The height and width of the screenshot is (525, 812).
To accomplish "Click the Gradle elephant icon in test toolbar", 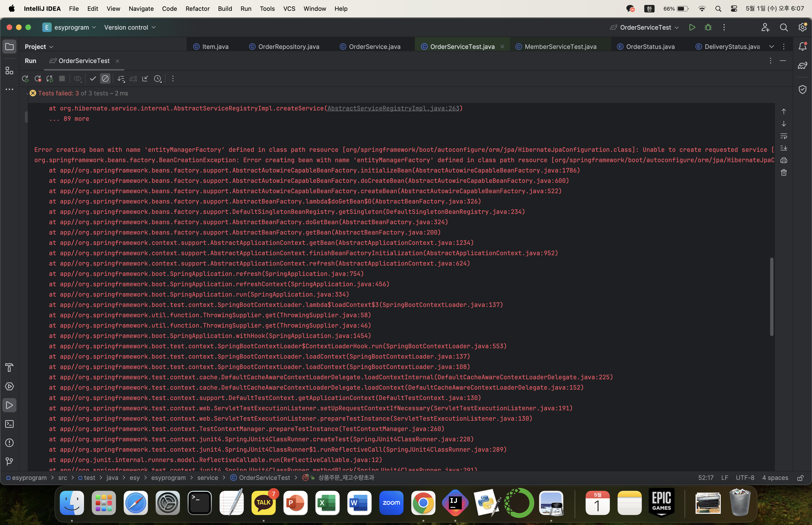I will [133, 79].
